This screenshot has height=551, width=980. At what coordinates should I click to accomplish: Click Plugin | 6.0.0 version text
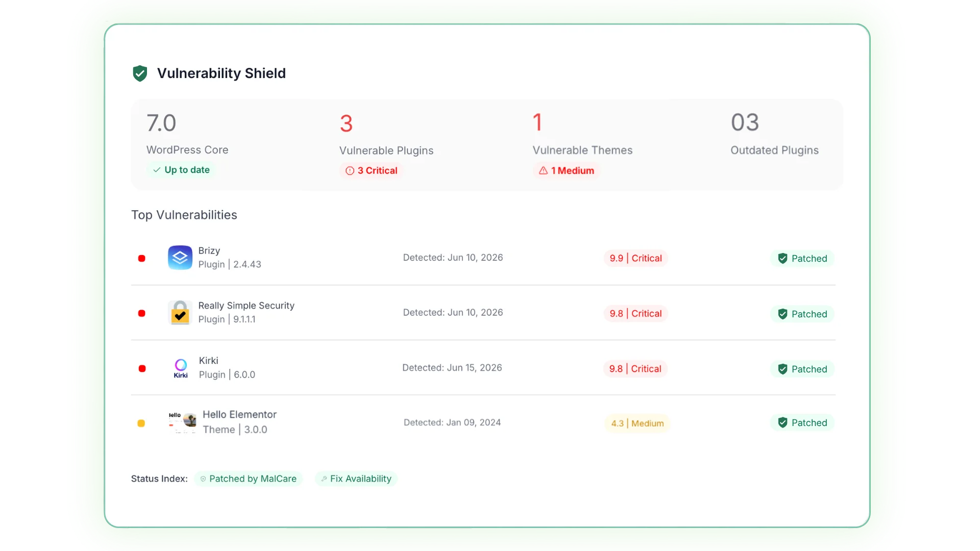point(227,375)
